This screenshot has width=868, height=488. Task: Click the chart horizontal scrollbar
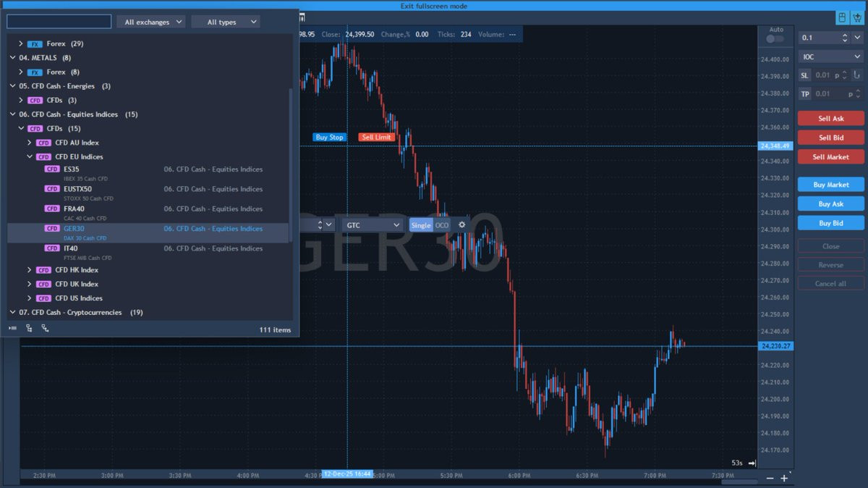(741, 481)
